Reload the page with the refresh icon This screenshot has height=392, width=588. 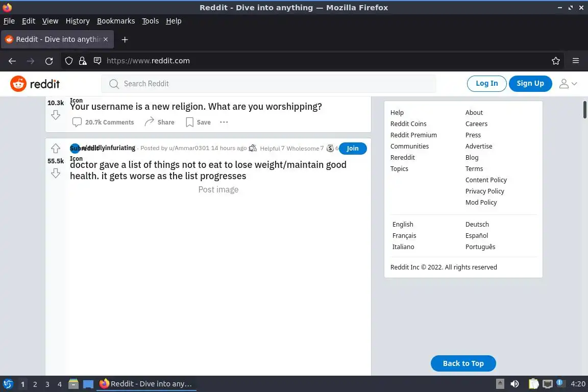point(49,61)
